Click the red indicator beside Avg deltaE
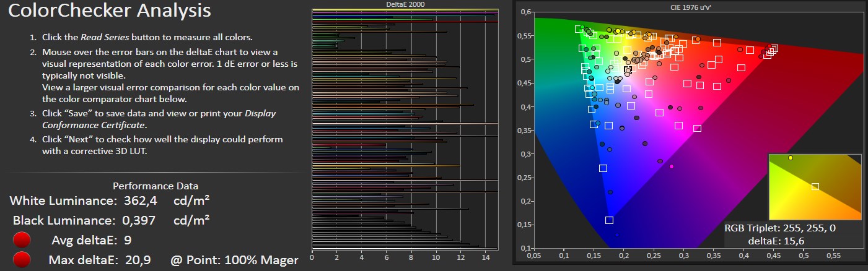 point(23,240)
